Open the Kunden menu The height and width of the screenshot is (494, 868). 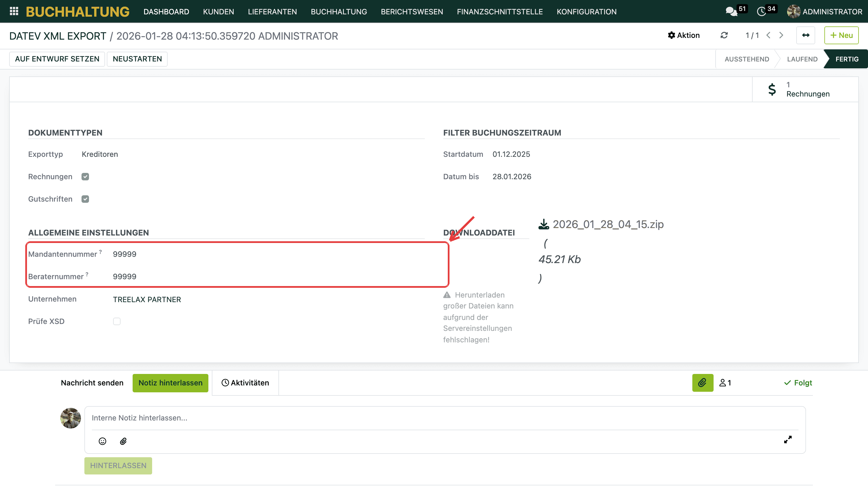pos(218,11)
